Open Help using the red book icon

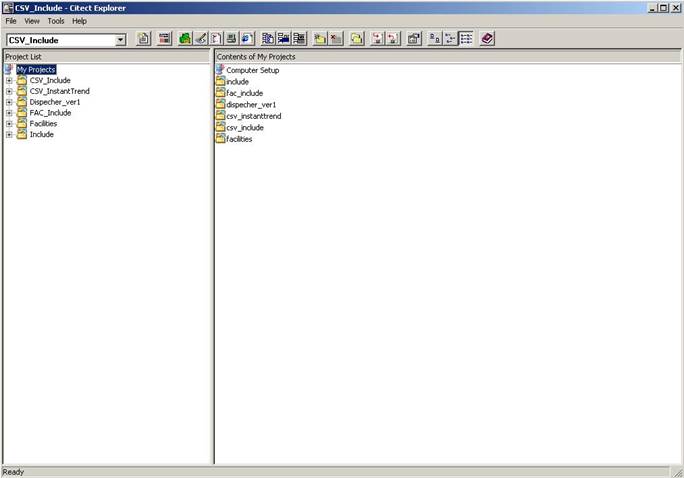pyautogui.click(x=487, y=39)
